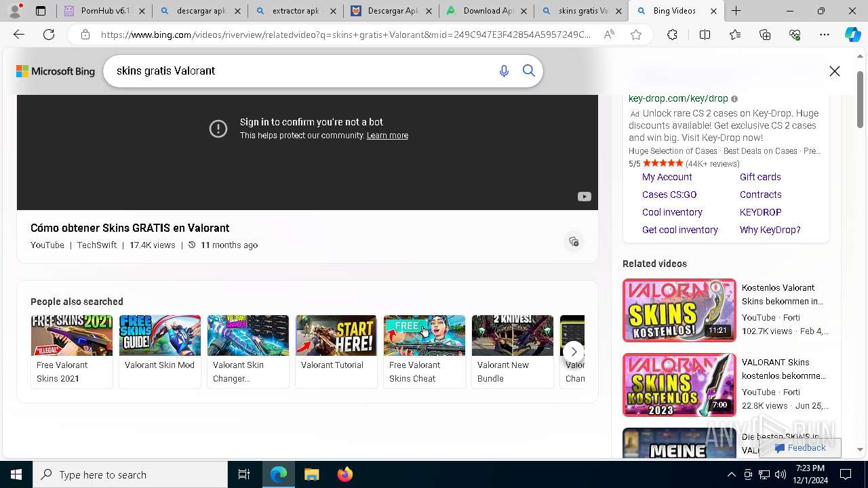Click the browser profile avatar icon

point(15,11)
